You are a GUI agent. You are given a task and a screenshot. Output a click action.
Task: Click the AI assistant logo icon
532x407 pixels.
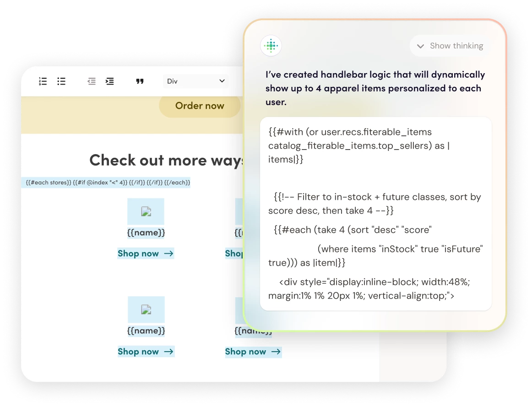[271, 46]
